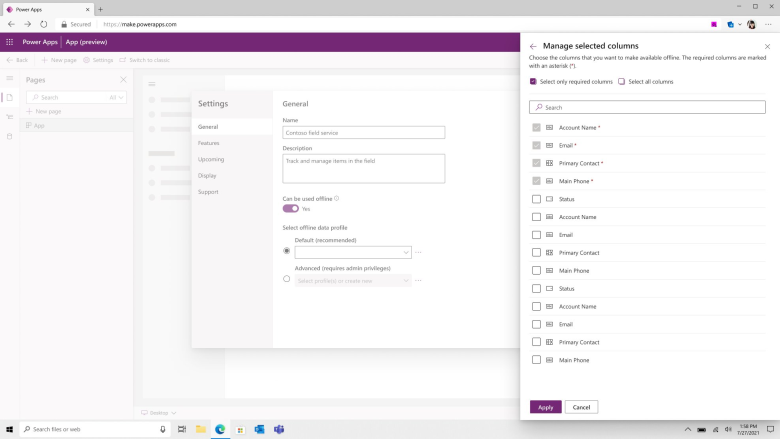Open Microsoft Edge from the taskbar
This screenshot has width=780, height=439.
pos(220,430)
